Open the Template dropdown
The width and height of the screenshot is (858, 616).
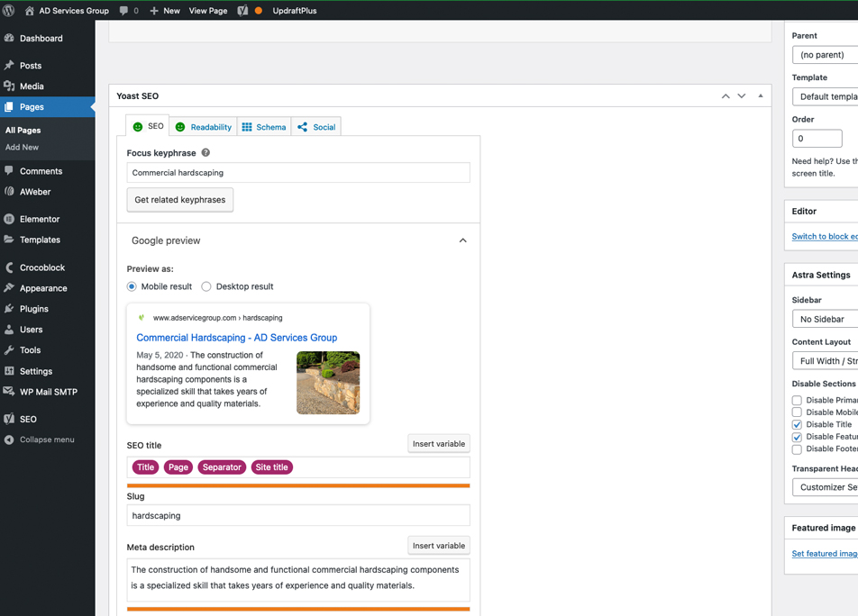[x=826, y=96]
